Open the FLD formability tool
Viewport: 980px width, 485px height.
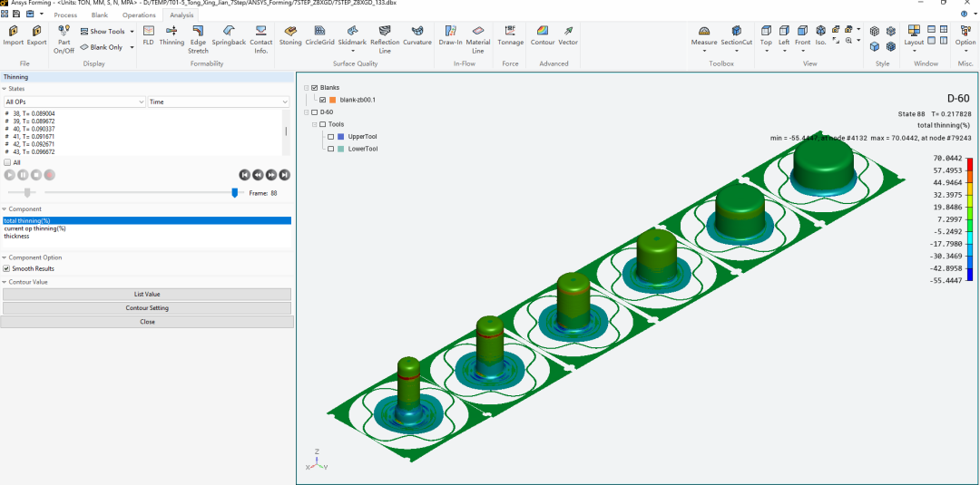[148, 33]
